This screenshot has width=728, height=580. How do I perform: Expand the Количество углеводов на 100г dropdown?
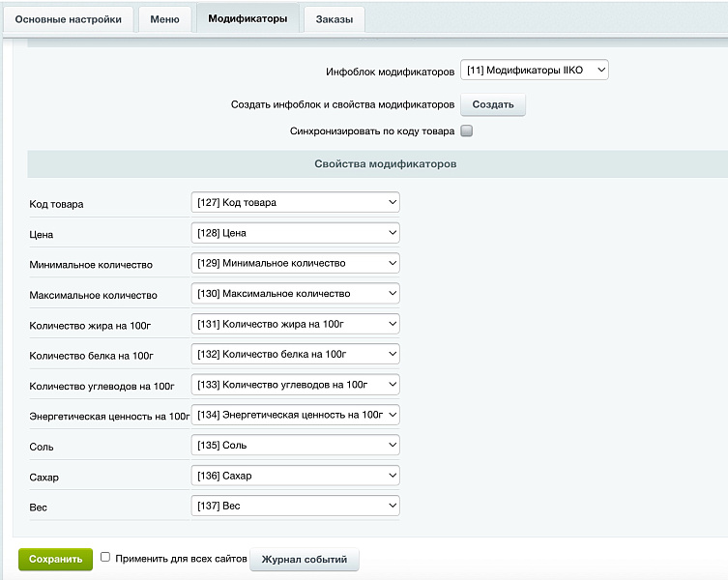click(296, 384)
